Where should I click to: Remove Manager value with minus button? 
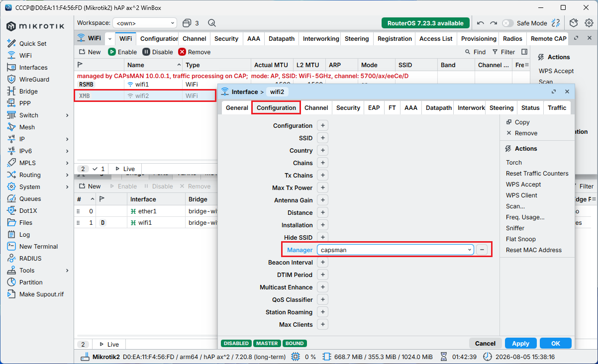coord(482,250)
